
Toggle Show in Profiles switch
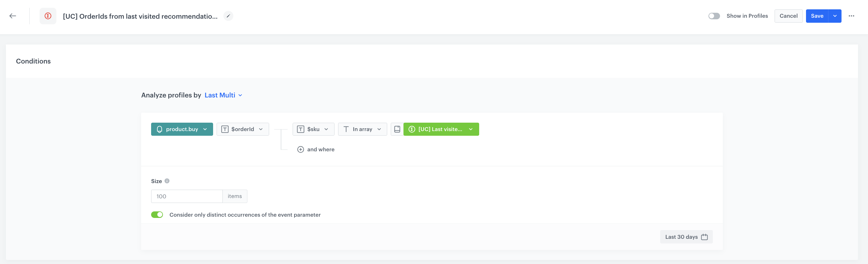714,16
